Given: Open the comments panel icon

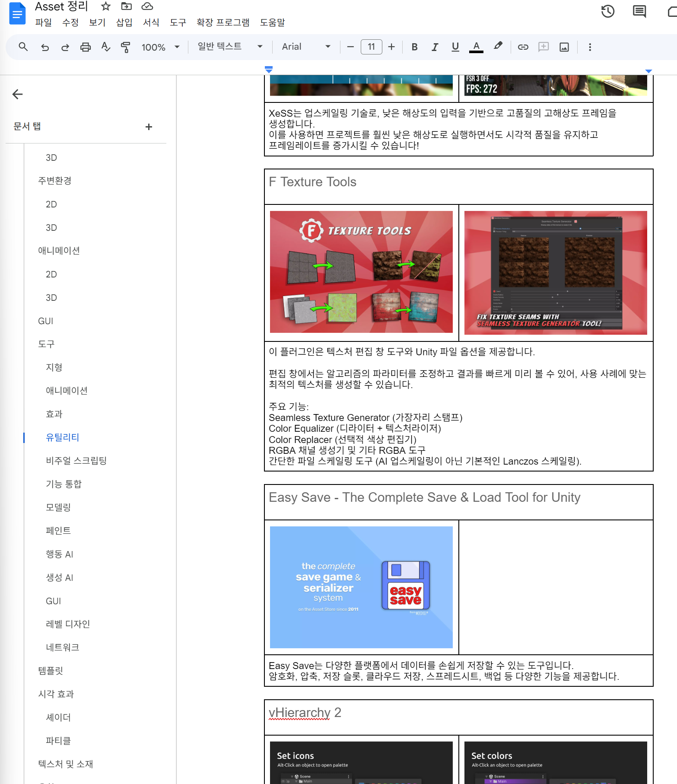Looking at the screenshot, I should point(639,11).
